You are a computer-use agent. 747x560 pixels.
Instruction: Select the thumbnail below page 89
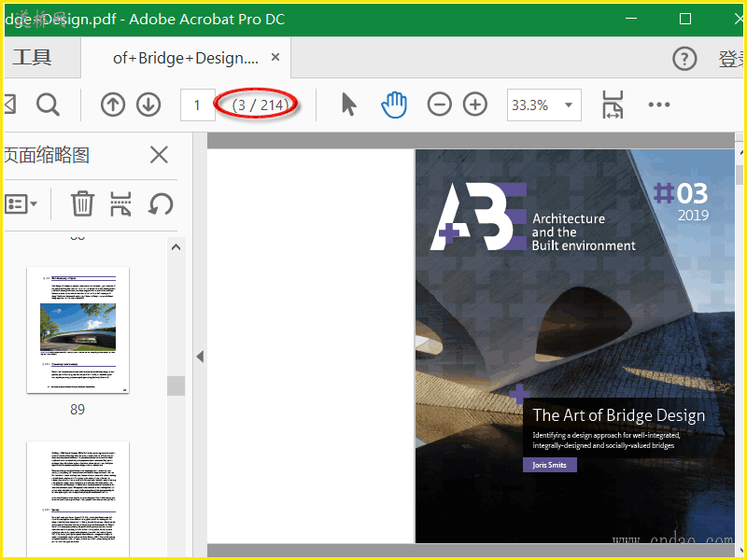point(78,499)
